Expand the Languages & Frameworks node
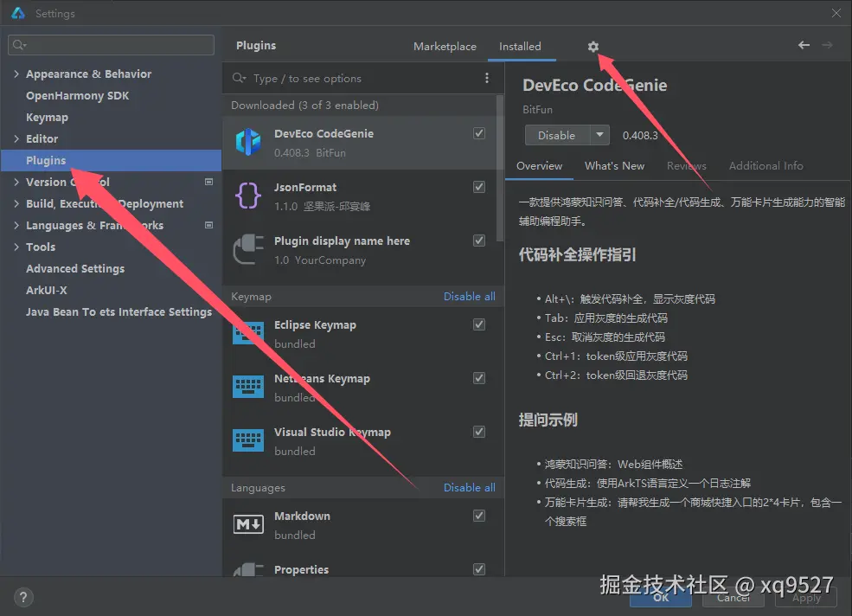 tap(16, 225)
